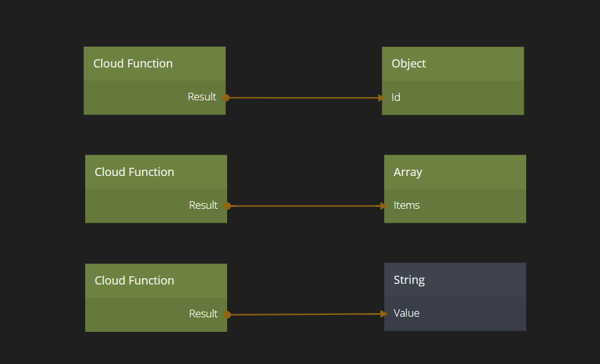The image size is (600, 364).
Task: Click the input arrowhead on Object's Id port
Action: (381, 98)
